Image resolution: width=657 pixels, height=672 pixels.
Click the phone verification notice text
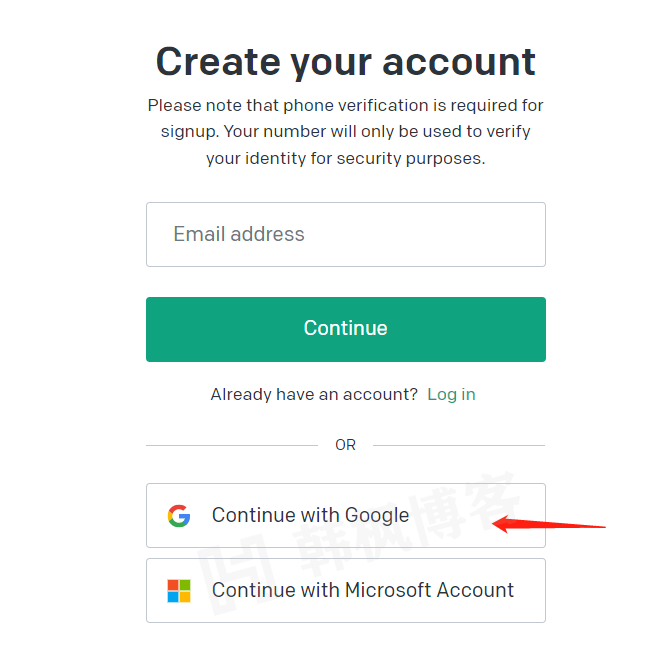tap(346, 132)
